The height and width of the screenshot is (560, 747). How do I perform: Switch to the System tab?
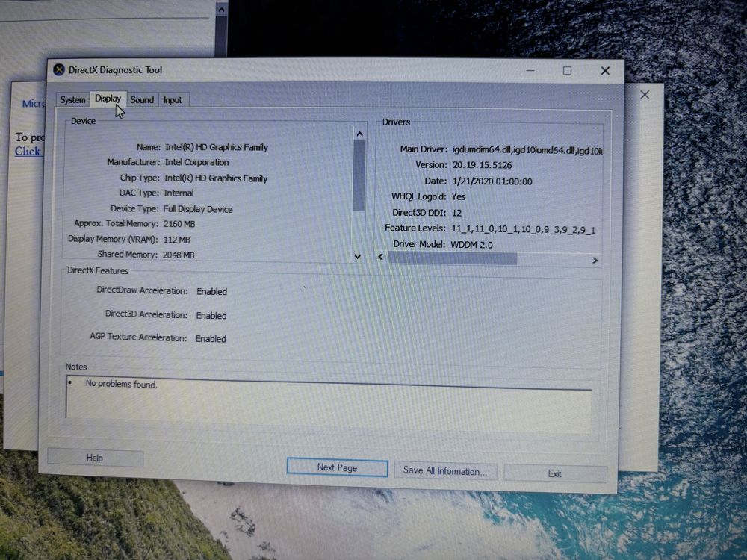72,99
